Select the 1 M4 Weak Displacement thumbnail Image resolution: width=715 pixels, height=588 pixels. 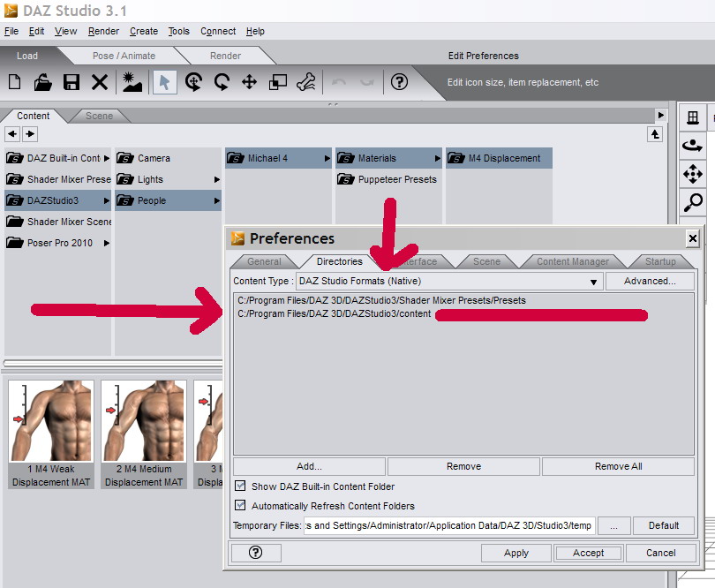point(51,433)
